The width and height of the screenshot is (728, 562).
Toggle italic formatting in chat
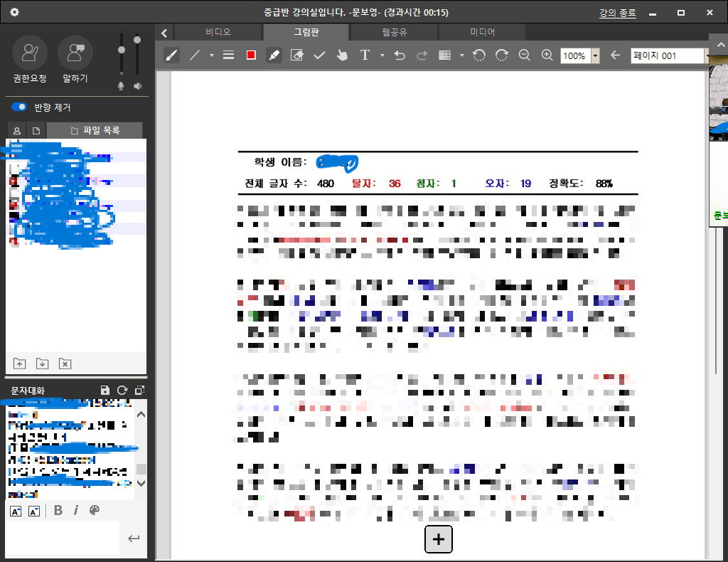[75, 510]
